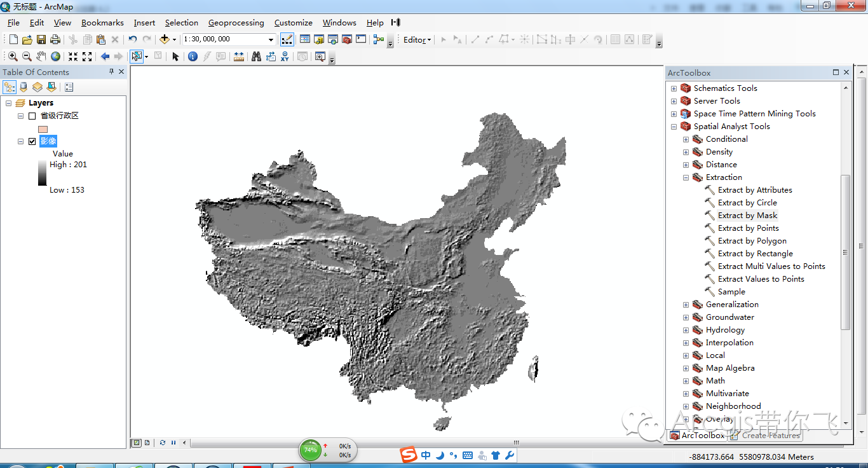Click the Fixed Zoom Out icon

87,57
